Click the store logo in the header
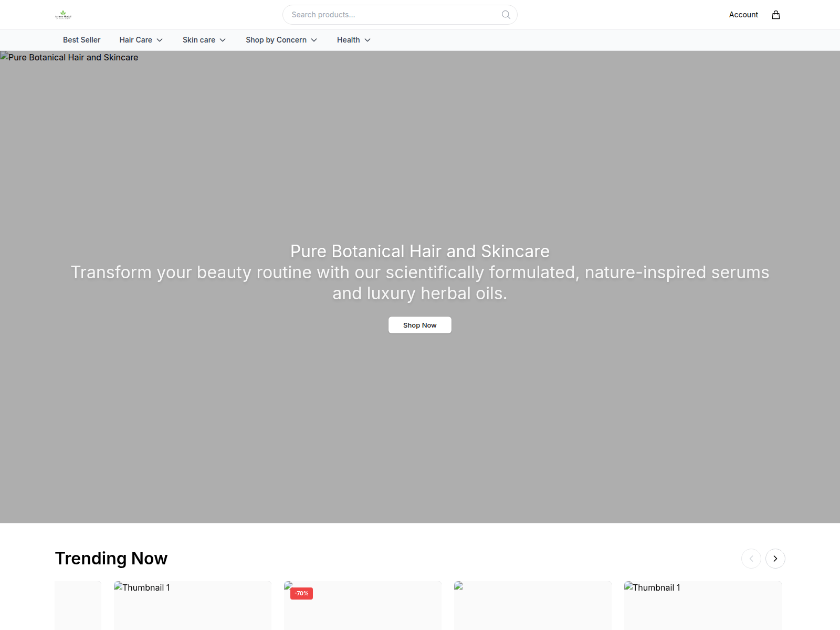 click(x=63, y=15)
